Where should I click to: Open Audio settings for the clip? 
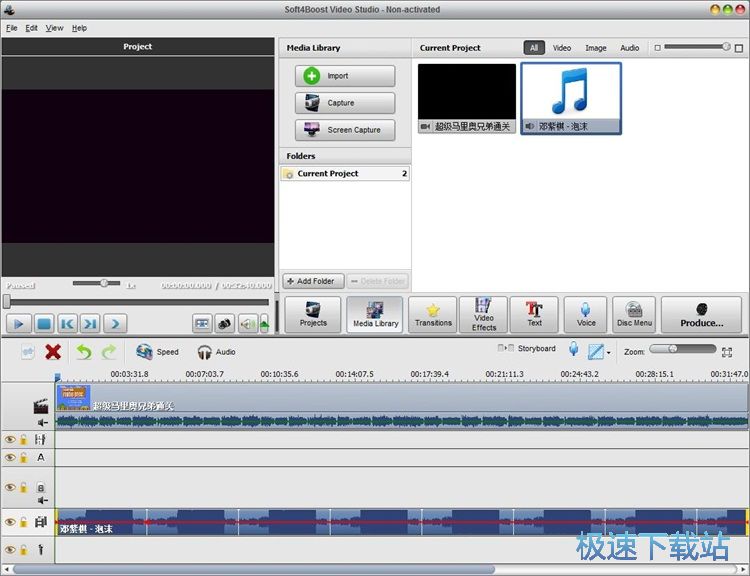point(216,352)
